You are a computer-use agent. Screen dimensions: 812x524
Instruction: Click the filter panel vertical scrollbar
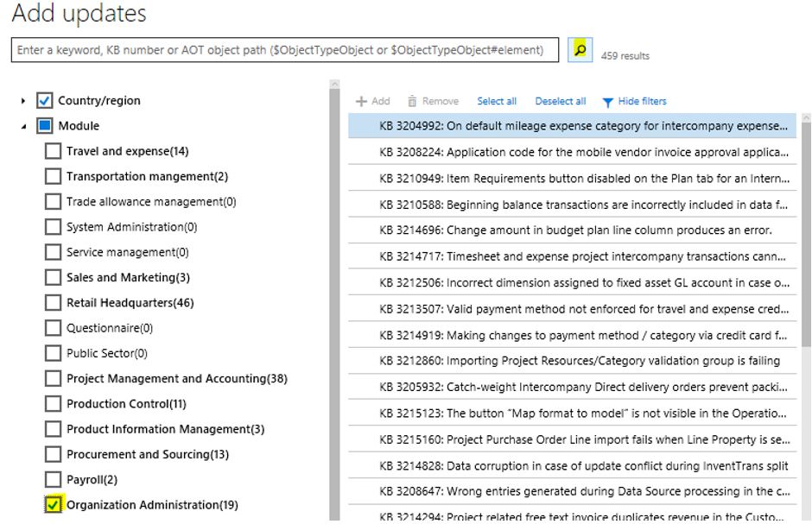tap(333, 302)
